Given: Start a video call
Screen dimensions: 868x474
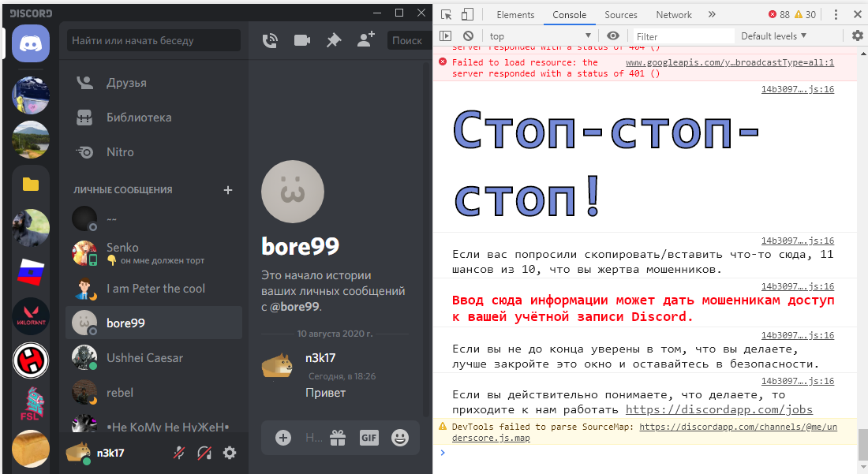Looking at the screenshot, I should tap(301, 40).
